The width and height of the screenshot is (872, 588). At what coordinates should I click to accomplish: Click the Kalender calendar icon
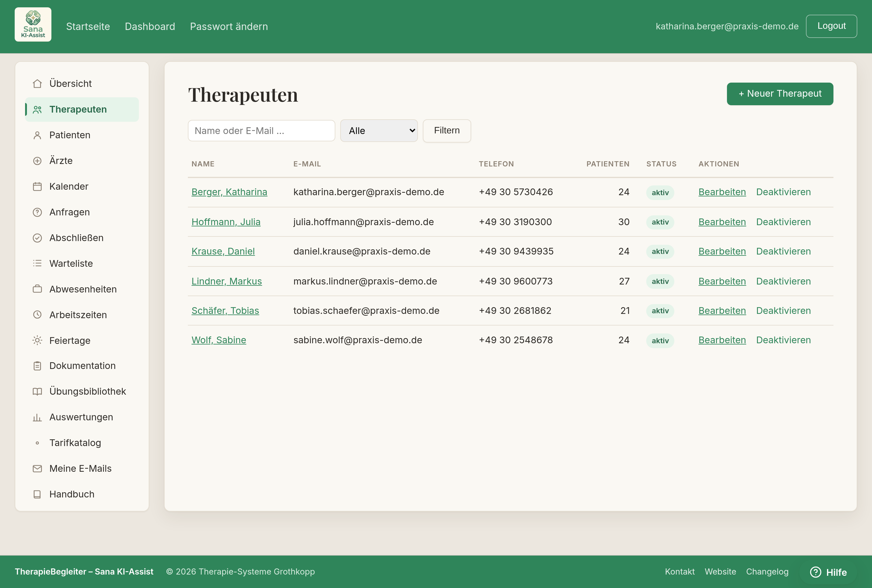(x=37, y=187)
